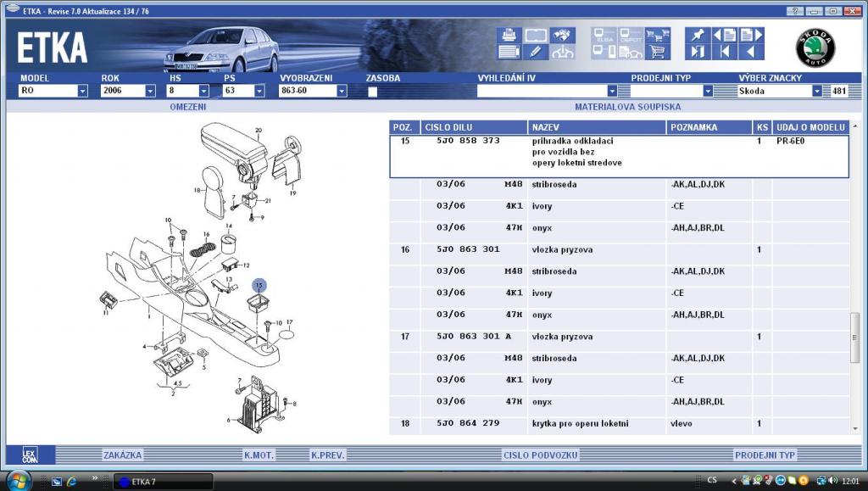The image size is (868, 491).
Task: Click the parts list scroll-down arrow
Action: coord(855,428)
